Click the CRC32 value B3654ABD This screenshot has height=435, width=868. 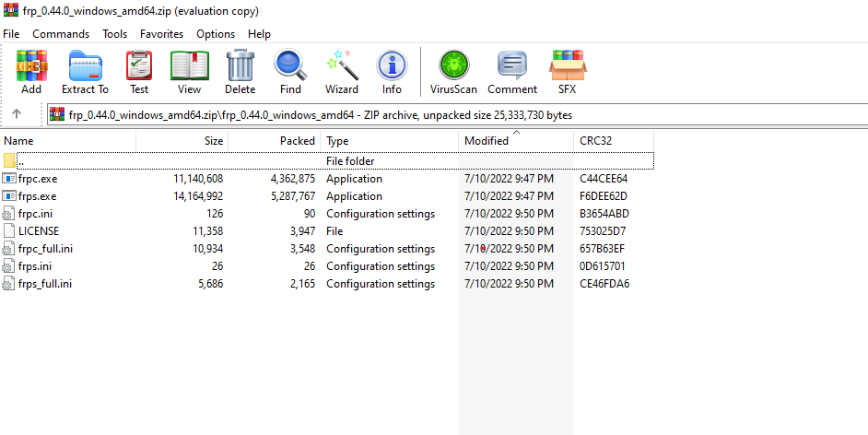click(x=604, y=214)
